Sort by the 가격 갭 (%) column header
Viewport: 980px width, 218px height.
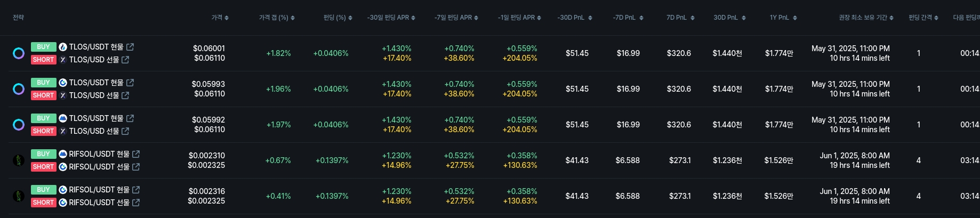pyautogui.click(x=274, y=18)
